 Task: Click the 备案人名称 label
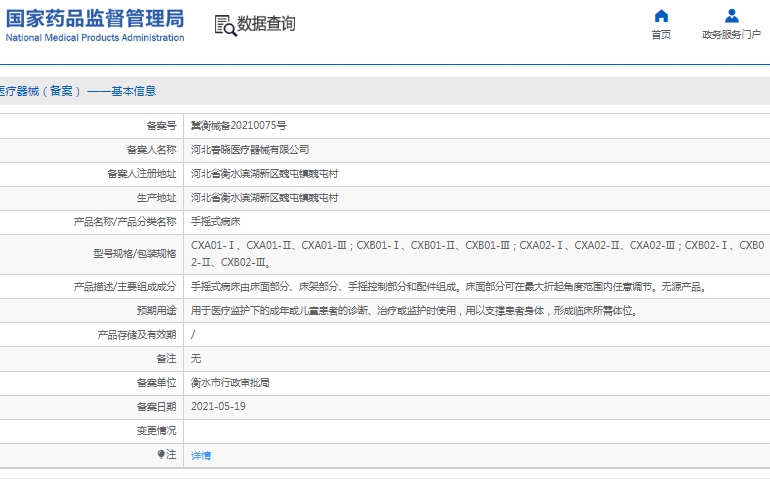click(x=151, y=150)
